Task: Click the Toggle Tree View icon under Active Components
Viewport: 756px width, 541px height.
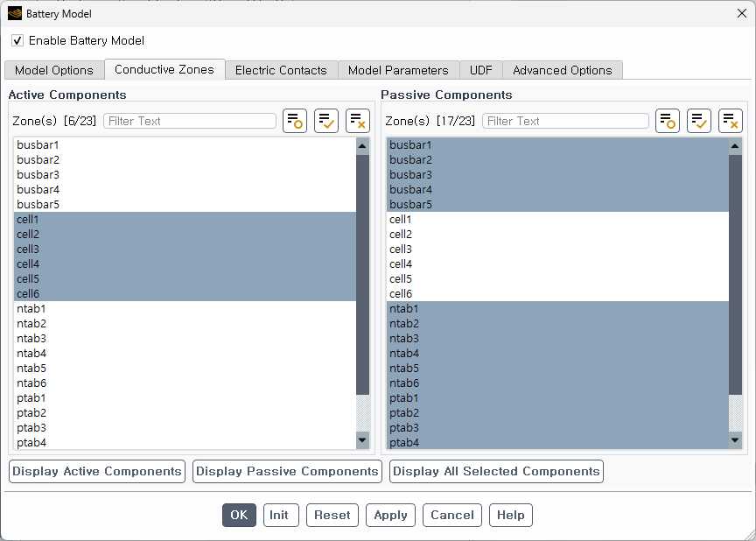Action: click(x=295, y=121)
